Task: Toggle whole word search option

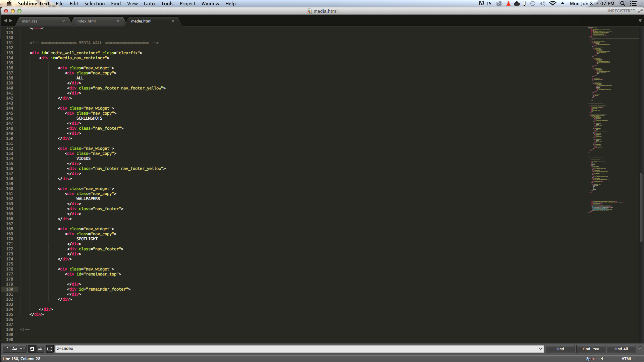Action: coord(23,349)
